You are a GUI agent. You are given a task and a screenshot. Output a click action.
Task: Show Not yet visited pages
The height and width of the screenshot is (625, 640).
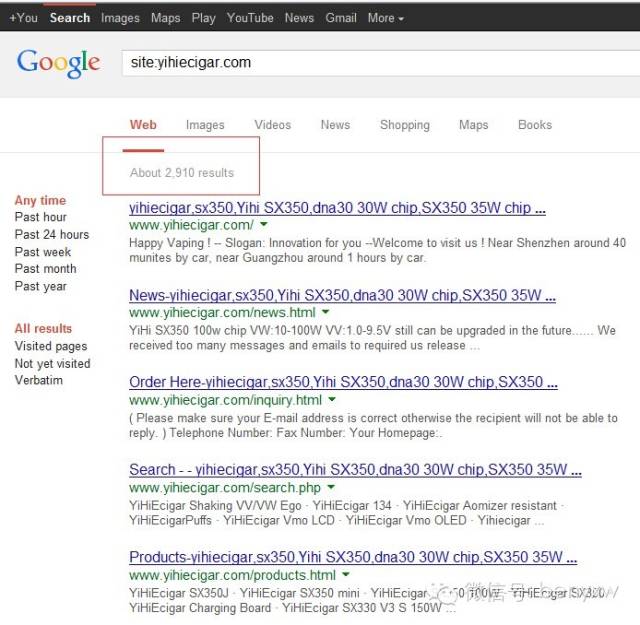tap(52, 363)
